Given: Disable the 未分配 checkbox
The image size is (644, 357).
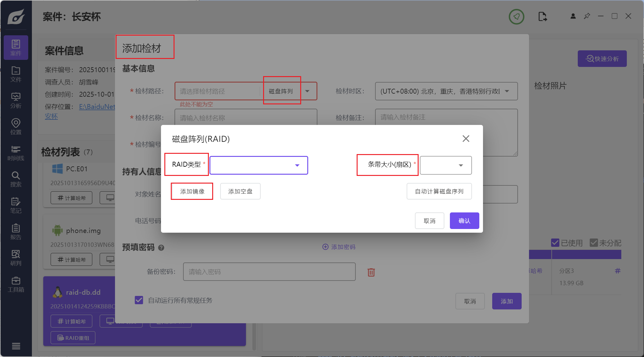Looking at the screenshot, I should coord(594,243).
